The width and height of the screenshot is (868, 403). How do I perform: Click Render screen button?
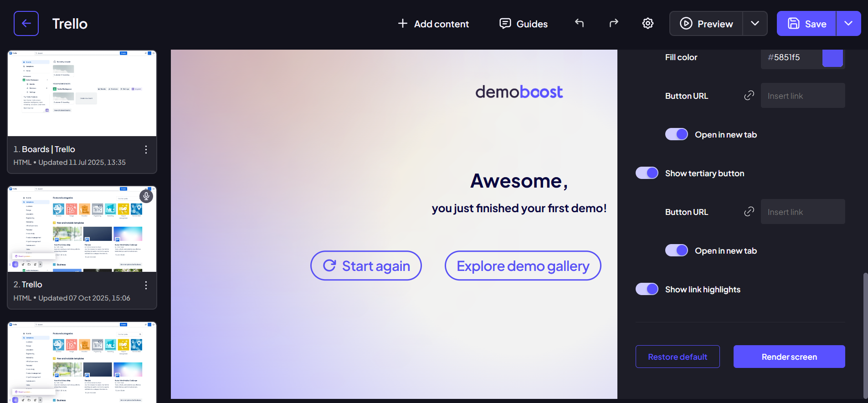click(x=789, y=357)
